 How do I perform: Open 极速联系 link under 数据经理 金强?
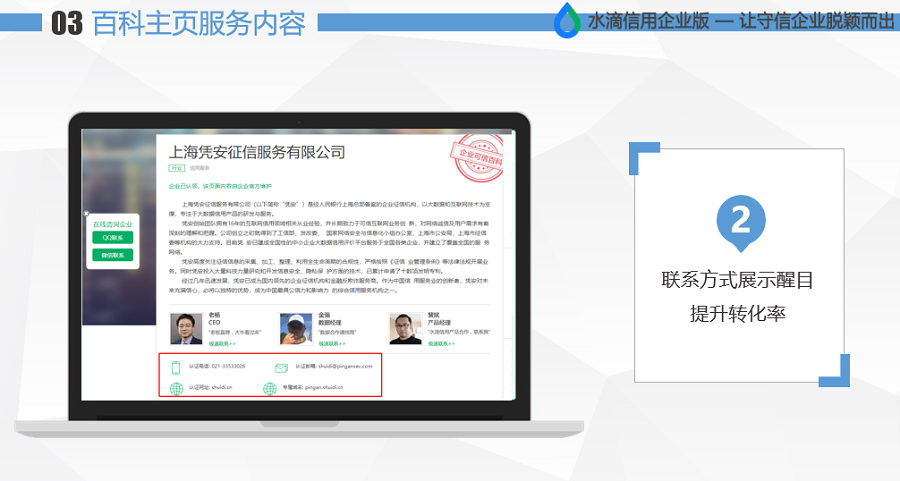(x=332, y=343)
